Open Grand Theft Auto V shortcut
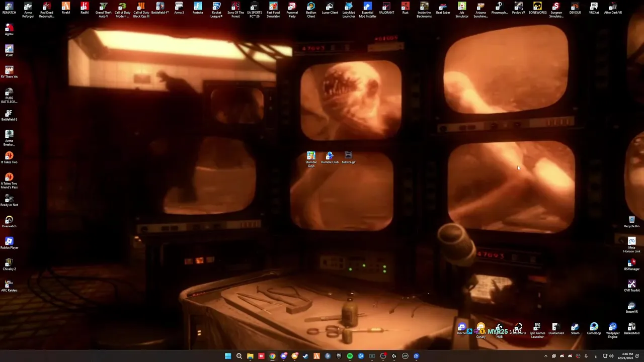Viewport: 644px width, 362px height. pyautogui.click(x=103, y=10)
